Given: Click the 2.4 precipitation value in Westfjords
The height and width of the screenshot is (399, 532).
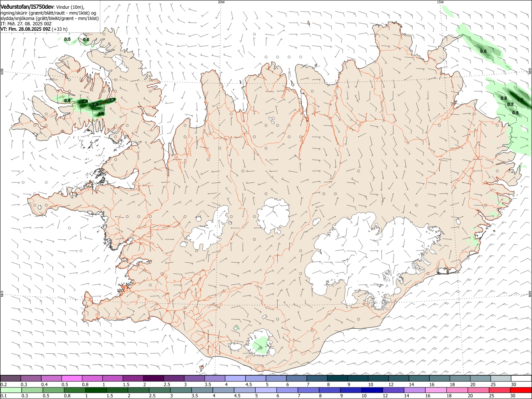Looking at the screenshot, I should 84,101.
